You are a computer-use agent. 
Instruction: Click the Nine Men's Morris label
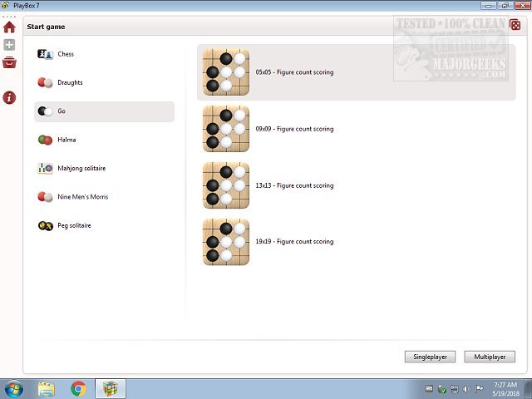[x=83, y=197]
